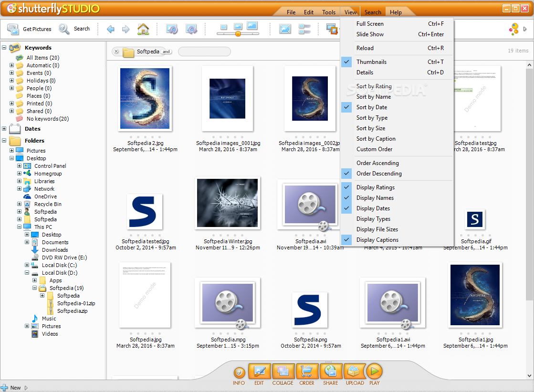This screenshot has width=534, height=392.
Task: Rotate picture counterclockwise icon
Action: pyautogui.click(x=172, y=29)
